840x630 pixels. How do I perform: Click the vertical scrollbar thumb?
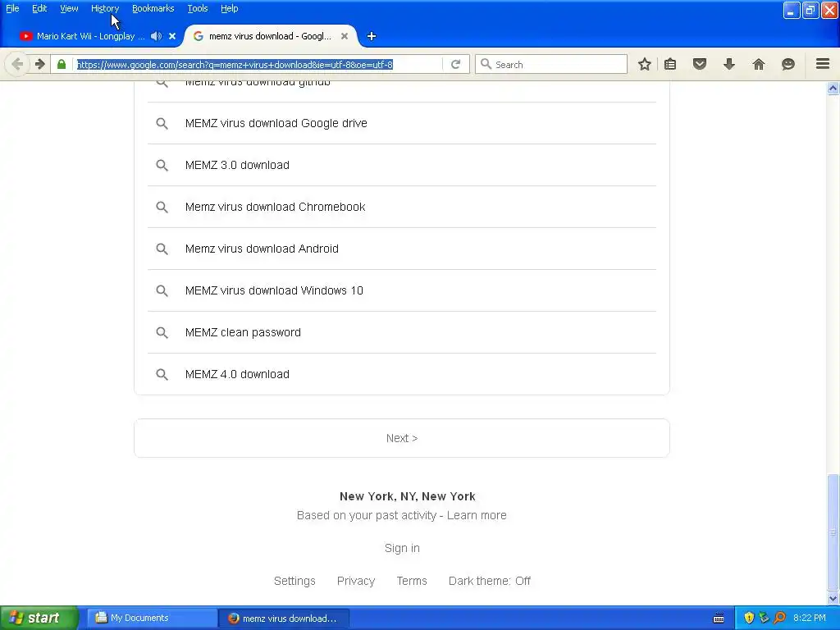(833, 532)
